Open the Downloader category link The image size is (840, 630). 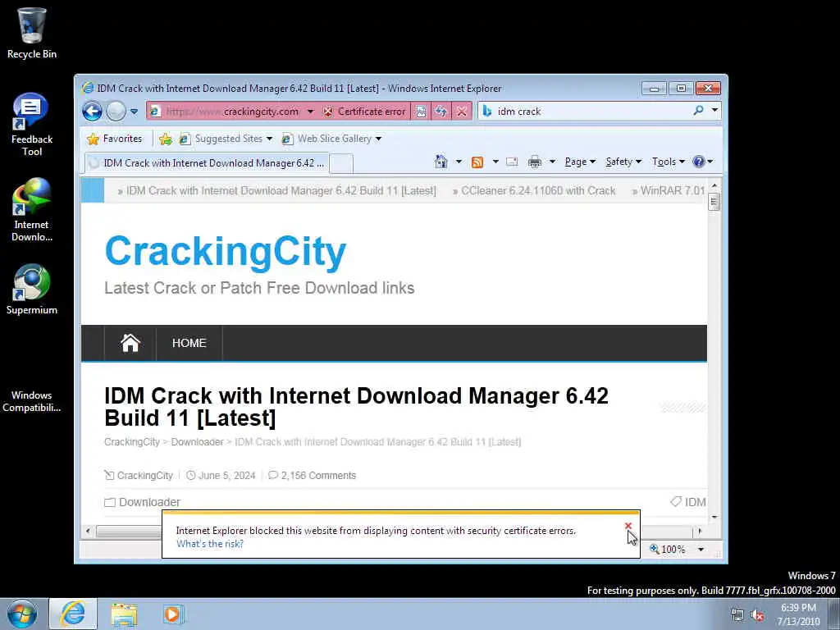tap(149, 503)
